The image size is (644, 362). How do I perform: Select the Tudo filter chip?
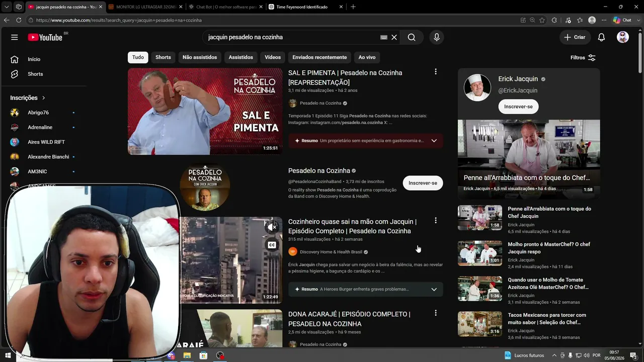(138, 57)
